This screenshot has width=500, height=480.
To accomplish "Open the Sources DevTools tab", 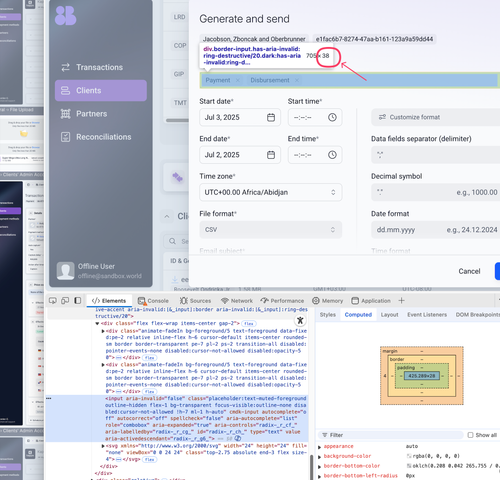I will coord(195,301).
